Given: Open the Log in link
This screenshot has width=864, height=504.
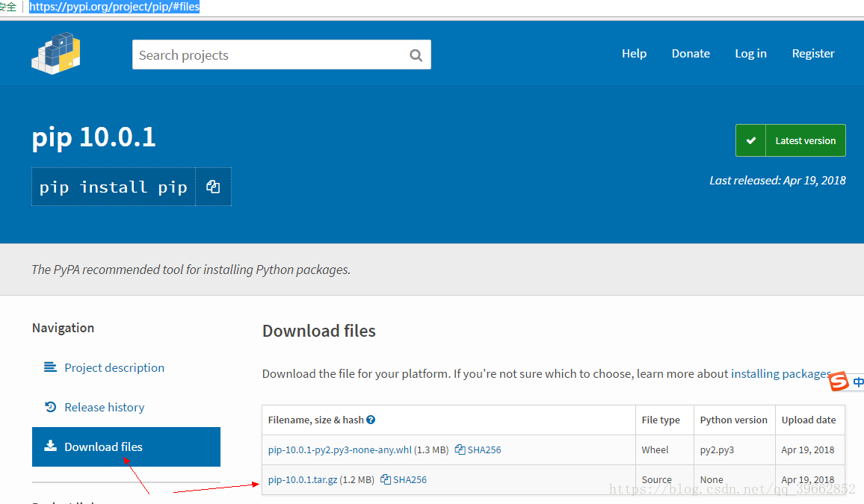Looking at the screenshot, I should tap(750, 53).
